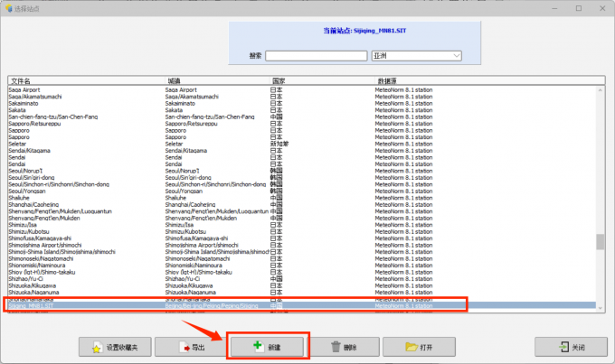Select the Seletar station row
Viewport: 615px width, 364px height.
coord(302,144)
